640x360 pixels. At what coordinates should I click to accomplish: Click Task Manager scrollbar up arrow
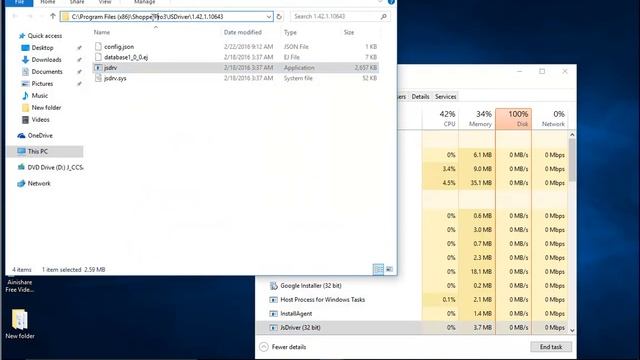(x=572, y=135)
